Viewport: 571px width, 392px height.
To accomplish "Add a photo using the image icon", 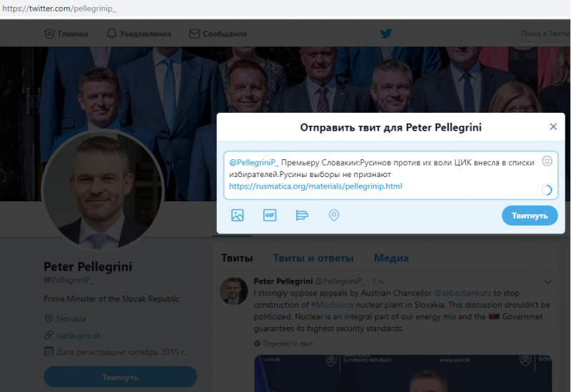I will pos(238,216).
